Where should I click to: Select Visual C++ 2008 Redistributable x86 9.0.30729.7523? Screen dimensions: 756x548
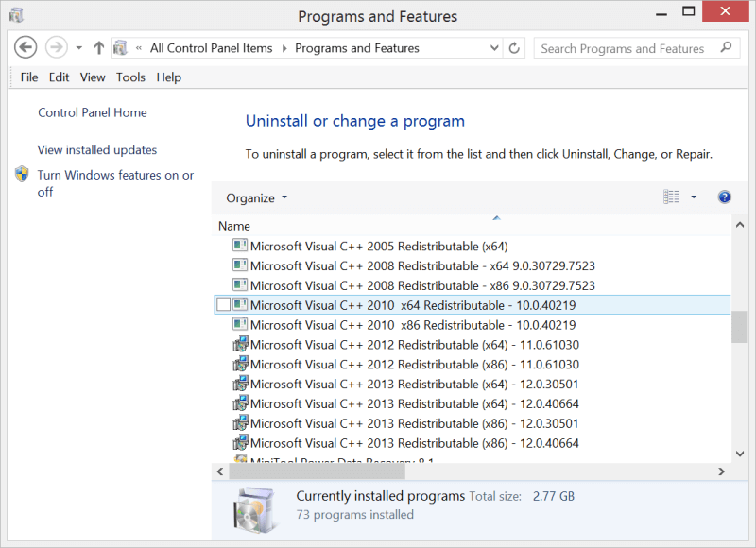(422, 285)
